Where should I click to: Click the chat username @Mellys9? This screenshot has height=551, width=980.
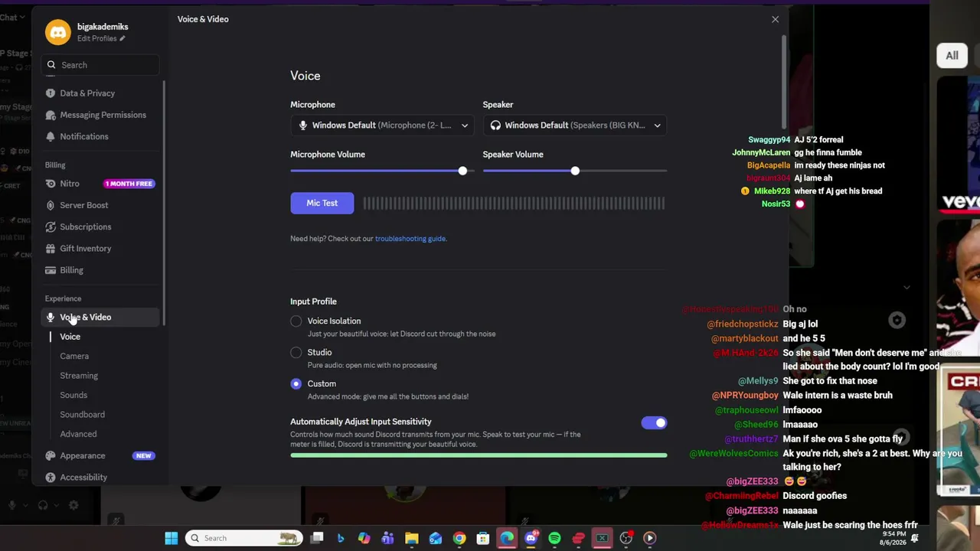[758, 381]
